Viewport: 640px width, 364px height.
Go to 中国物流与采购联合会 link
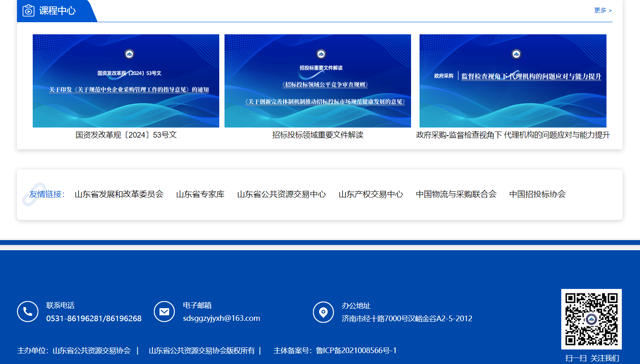(456, 194)
